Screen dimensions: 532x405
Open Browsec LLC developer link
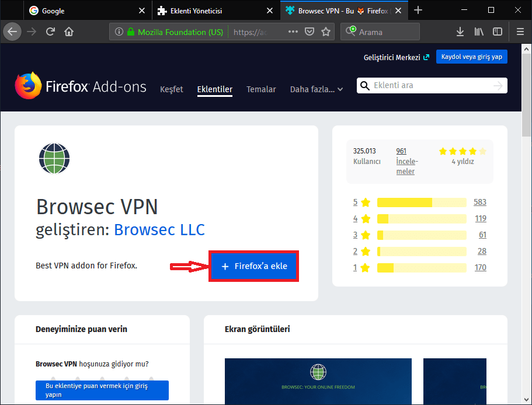159,229
